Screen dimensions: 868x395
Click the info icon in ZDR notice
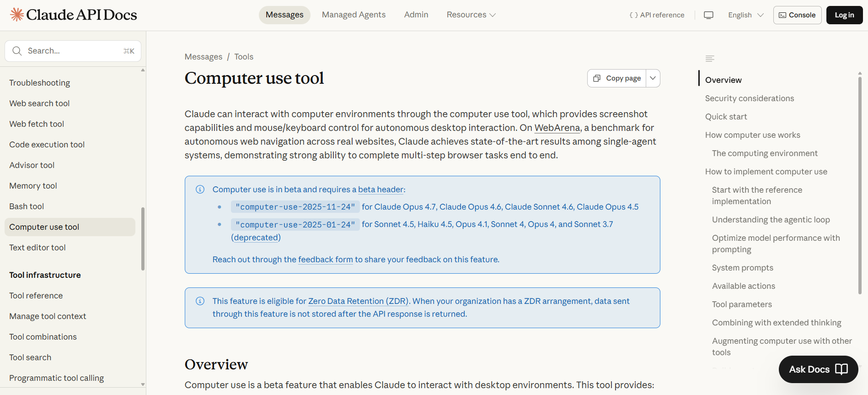click(x=200, y=301)
